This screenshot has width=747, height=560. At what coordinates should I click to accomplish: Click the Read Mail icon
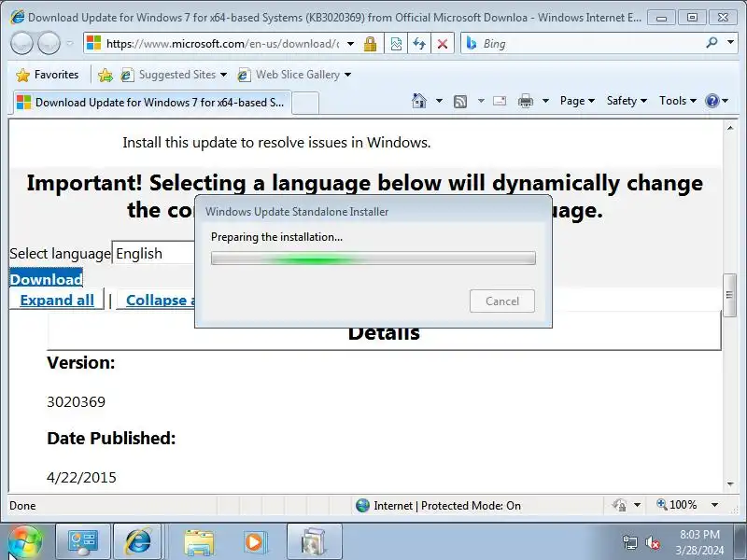pos(500,101)
